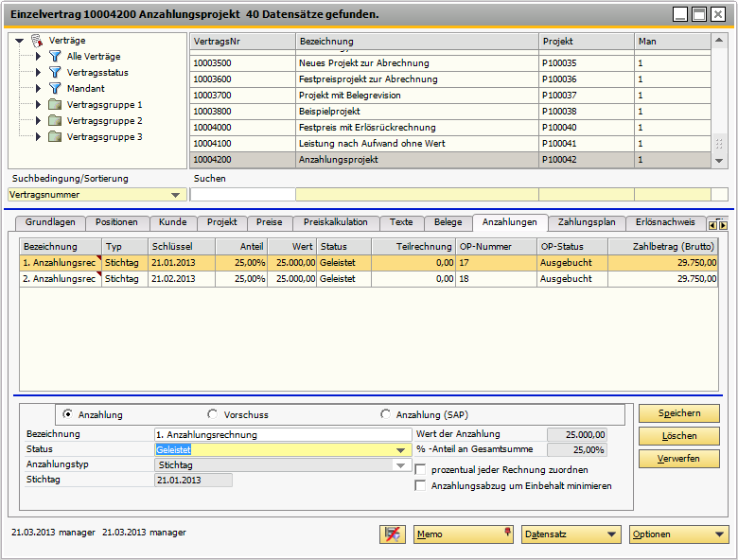Image resolution: width=738 pixels, height=560 pixels.
Task: Enable prozentual jeder Rechnung zuordnen checkbox
Action: [421, 470]
